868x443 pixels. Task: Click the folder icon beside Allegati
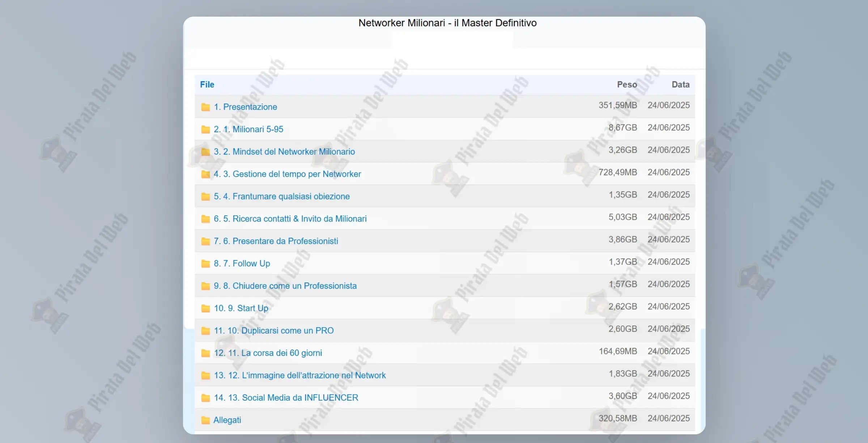[x=205, y=420]
